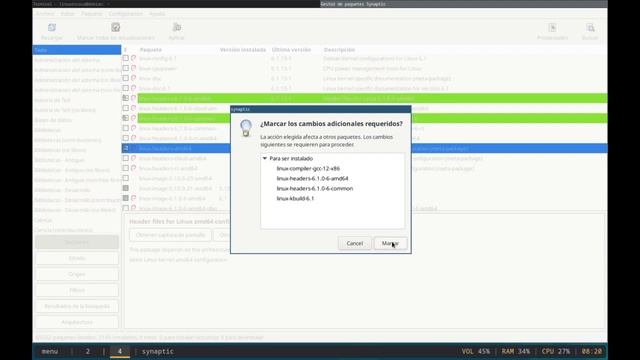Screen dimensions: 640x360
Task: Open the Ayuda menu
Action: (157, 14)
